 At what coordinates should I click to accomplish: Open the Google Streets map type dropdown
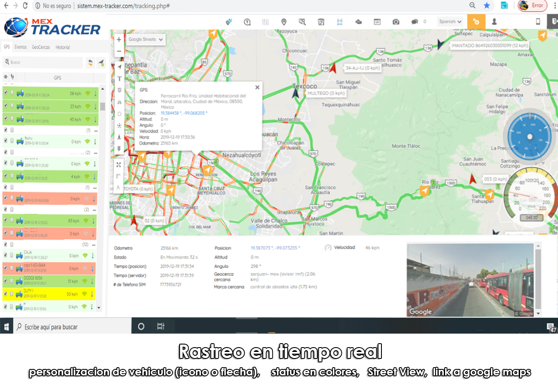(146, 39)
